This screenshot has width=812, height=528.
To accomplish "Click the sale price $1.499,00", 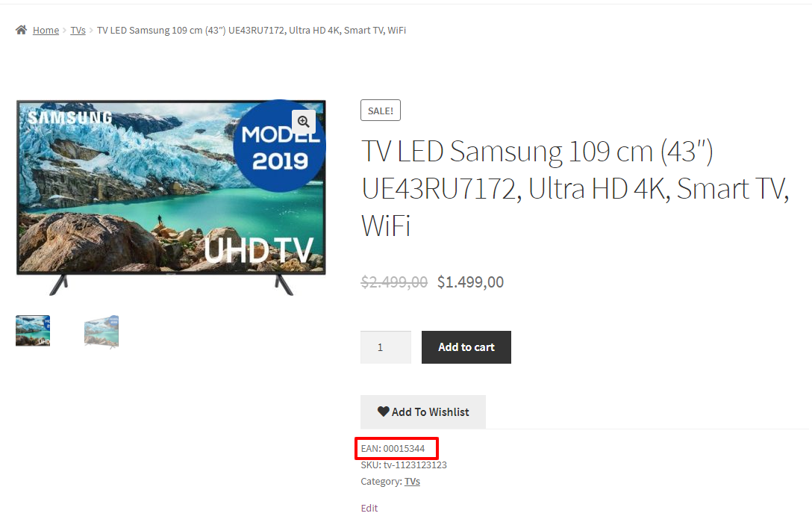I will tap(470, 282).
